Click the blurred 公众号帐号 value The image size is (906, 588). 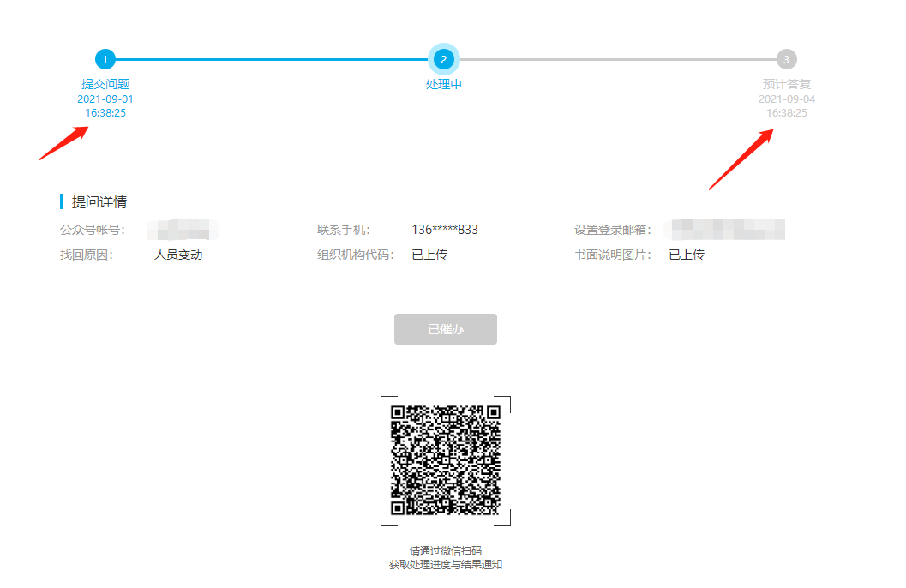183,230
